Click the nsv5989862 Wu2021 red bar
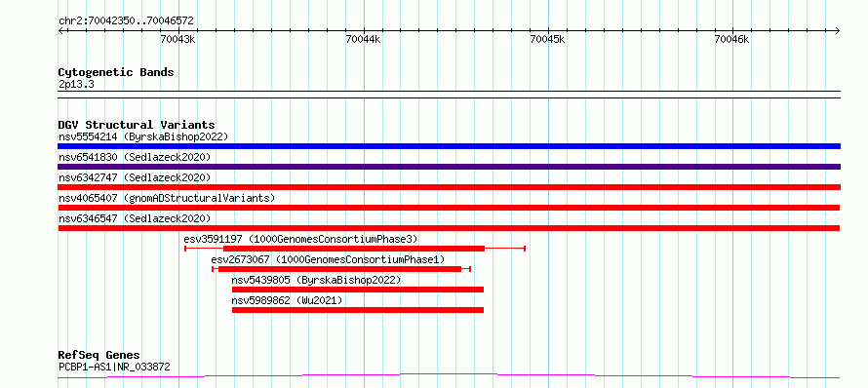Screen dimensions: 868x388 tap(358, 310)
